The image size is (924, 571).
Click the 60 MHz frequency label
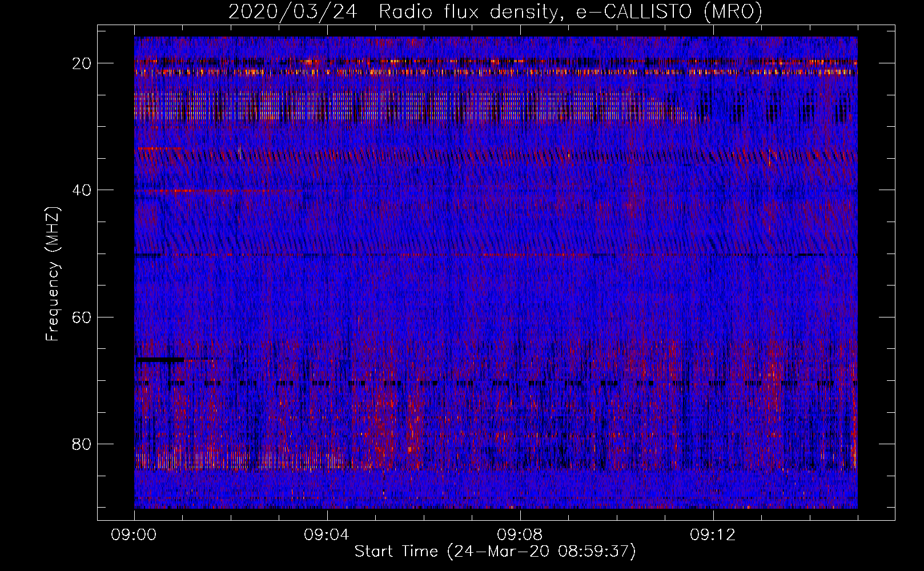coord(83,317)
